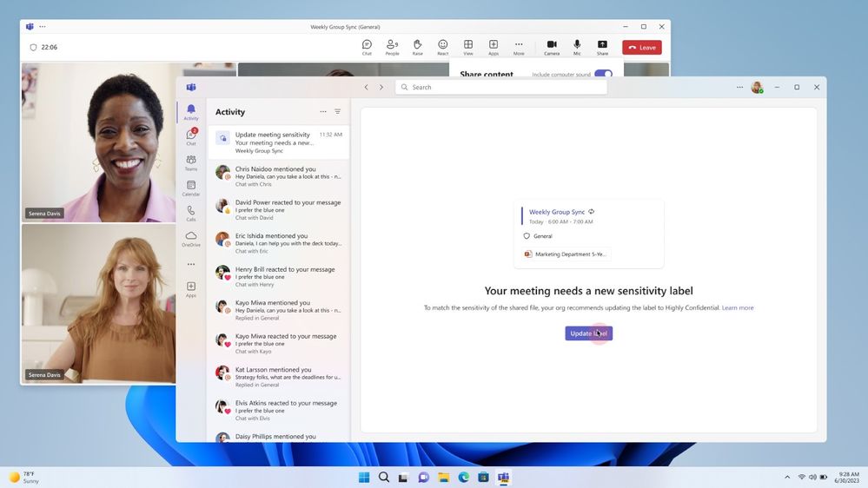Open Kat Larsson mentioned you notification
Viewport: 868px width, 488px height.
pyautogui.click(x=279, y=377)
